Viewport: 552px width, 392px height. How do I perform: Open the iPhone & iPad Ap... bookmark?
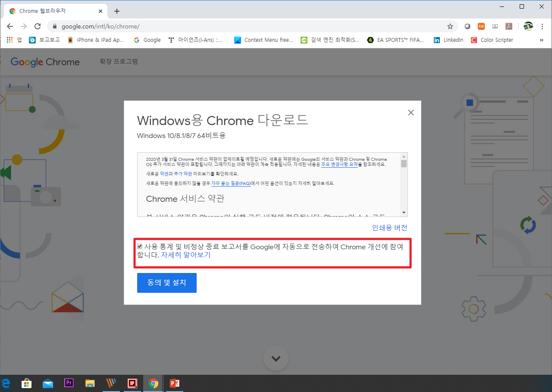pyautogui.click(x=95, y=40)
